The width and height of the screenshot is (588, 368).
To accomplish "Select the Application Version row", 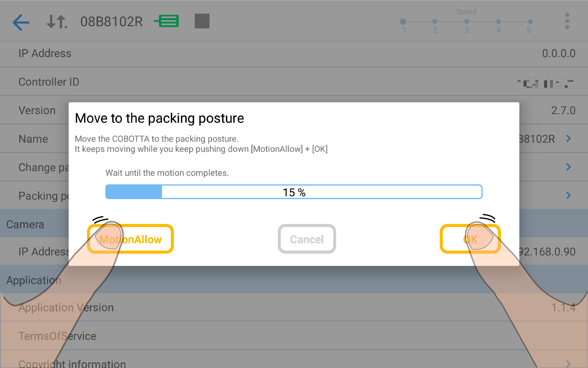I will [66, 307].
